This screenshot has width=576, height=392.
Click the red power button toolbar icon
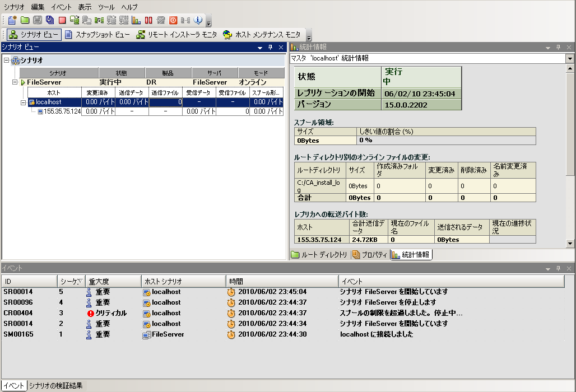pyautogui.click(x=173, y=20)
